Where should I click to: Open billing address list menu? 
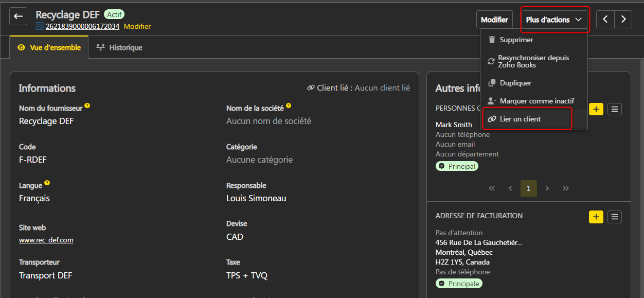[615, 217]
